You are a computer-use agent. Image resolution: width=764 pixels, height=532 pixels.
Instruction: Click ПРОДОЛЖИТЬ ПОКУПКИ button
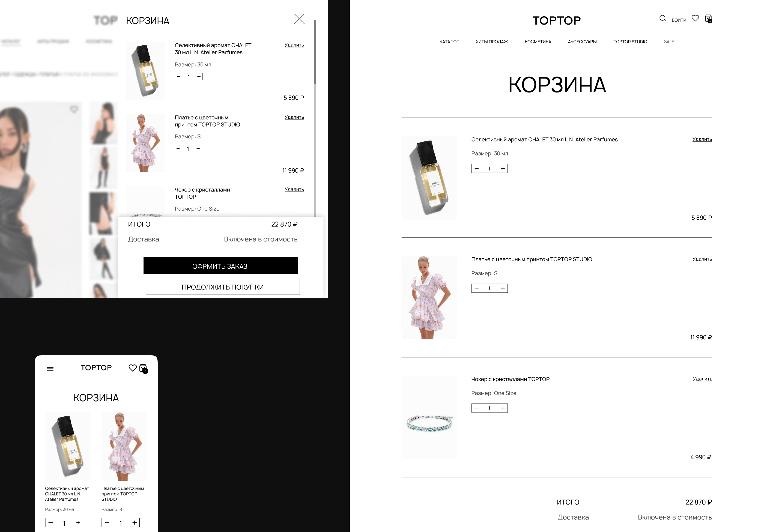(223, 286)
